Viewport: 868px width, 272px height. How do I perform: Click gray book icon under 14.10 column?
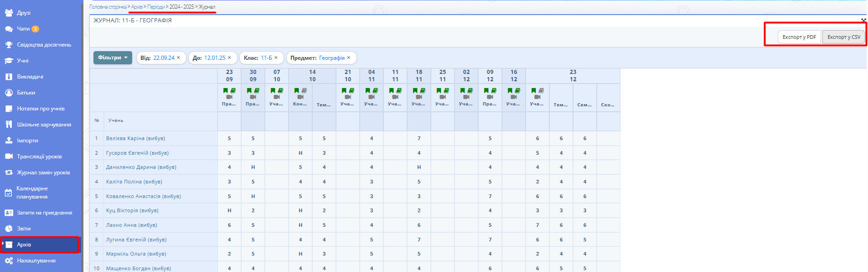304,90
